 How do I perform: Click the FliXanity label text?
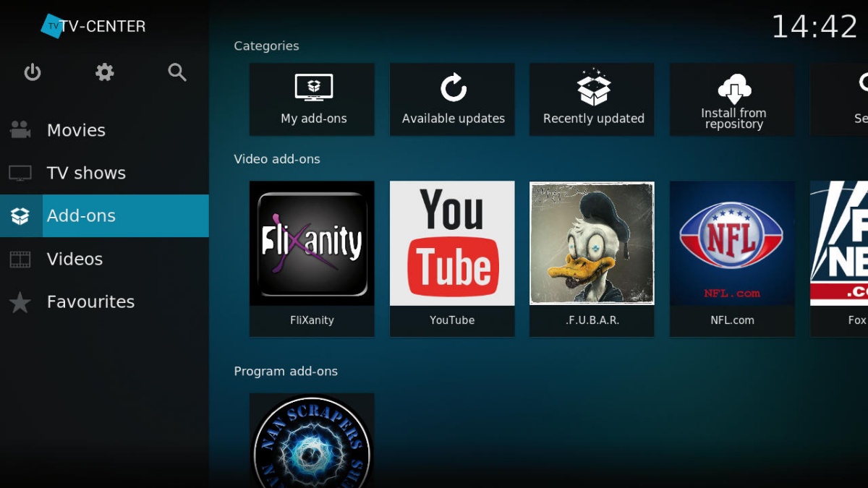[x=312, y=320]
